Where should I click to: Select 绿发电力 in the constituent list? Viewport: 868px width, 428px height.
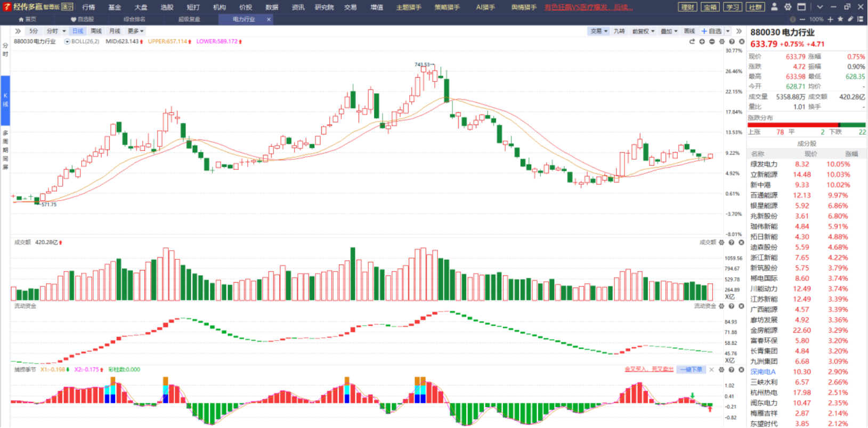pos(764,164)
